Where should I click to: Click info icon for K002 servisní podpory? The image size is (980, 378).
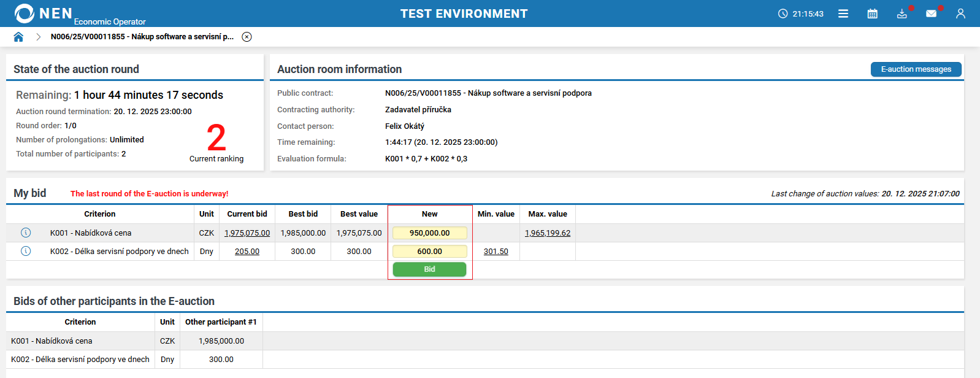click(x=26, y=251)
